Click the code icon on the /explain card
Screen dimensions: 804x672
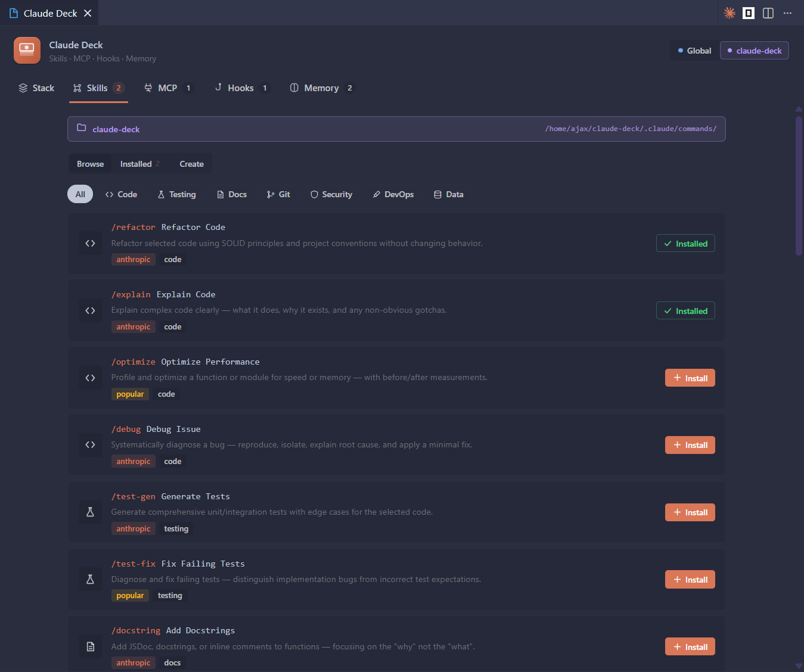click(90, 310)
